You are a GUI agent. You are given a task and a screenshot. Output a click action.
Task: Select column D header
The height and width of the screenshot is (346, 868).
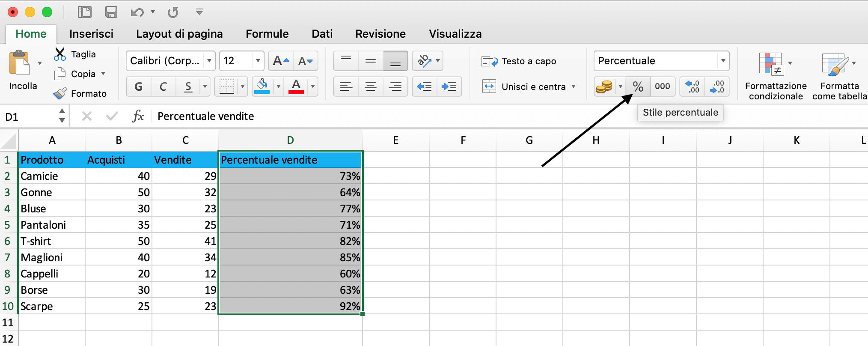pos(290,140)
